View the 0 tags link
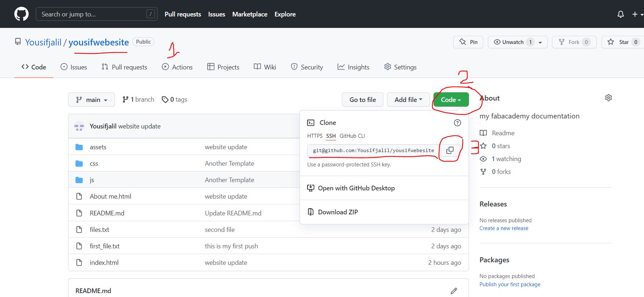Viewport: 644px width, 297px height. pyautogui.click(x=174, y=99)
